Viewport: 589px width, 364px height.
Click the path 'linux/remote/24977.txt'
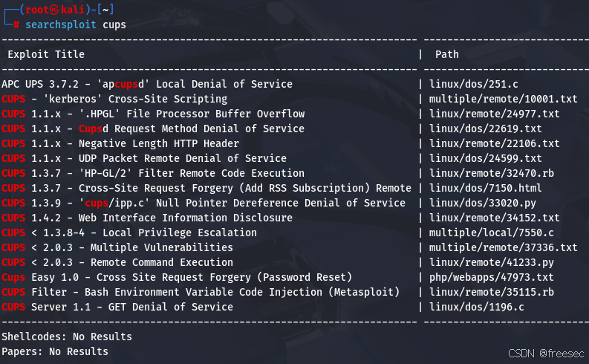click(495, 114)
